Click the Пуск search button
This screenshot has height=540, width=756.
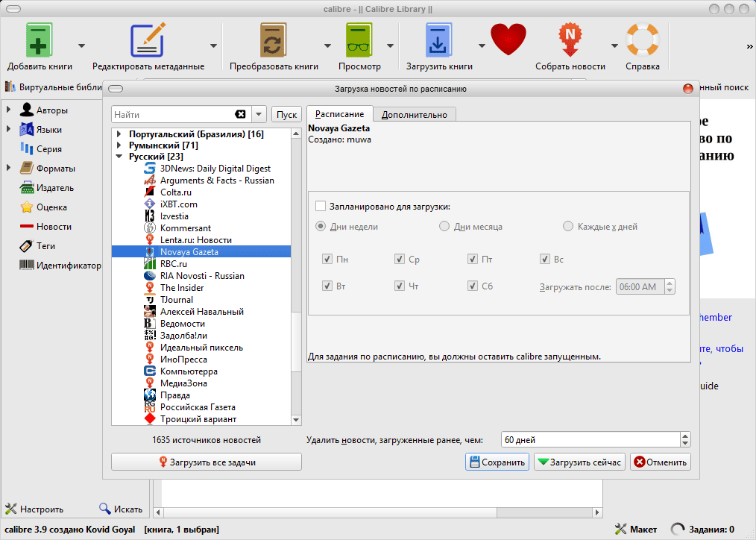[x=286, y=114]
